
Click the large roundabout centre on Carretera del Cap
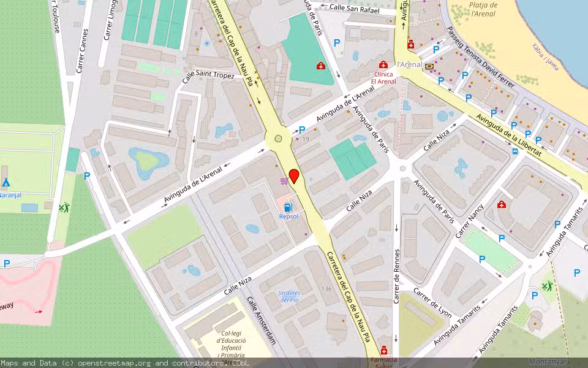(x=278, y=139)
